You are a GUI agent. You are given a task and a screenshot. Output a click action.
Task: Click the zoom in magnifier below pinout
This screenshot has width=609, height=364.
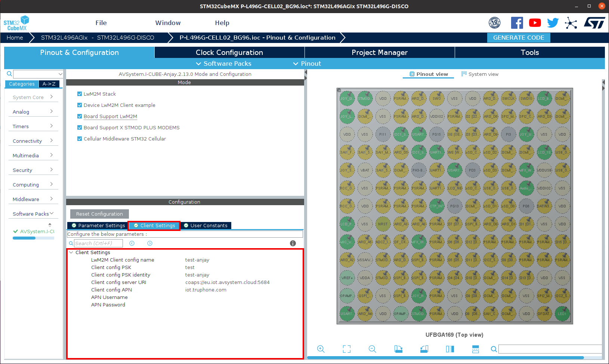pyautogui.click(x=321, y=349)
